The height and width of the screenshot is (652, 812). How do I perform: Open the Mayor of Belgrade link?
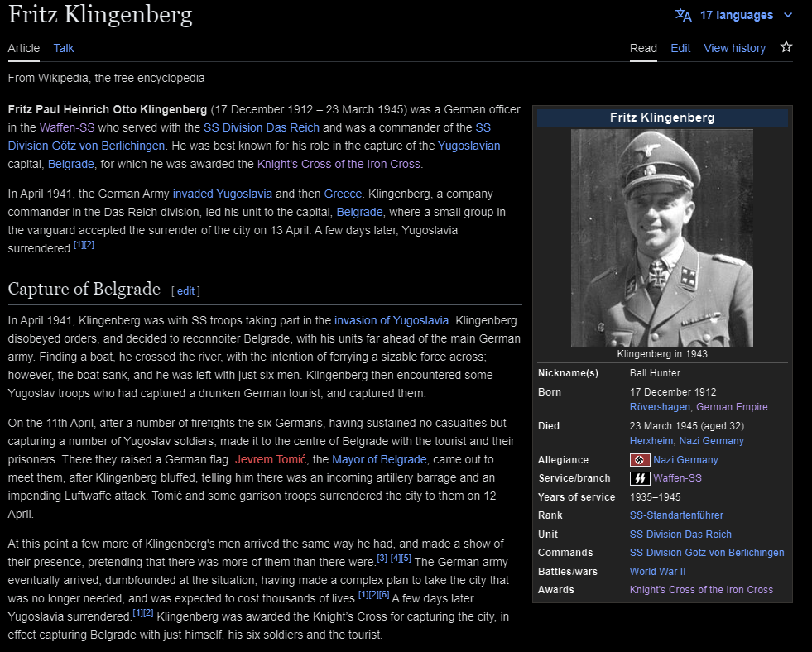[379, 459]
